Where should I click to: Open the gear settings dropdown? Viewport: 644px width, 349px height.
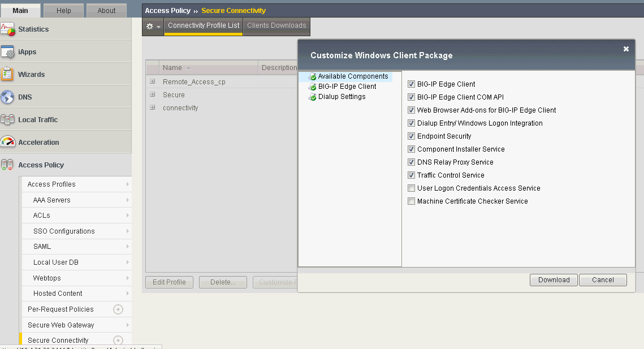click(153, 26)
